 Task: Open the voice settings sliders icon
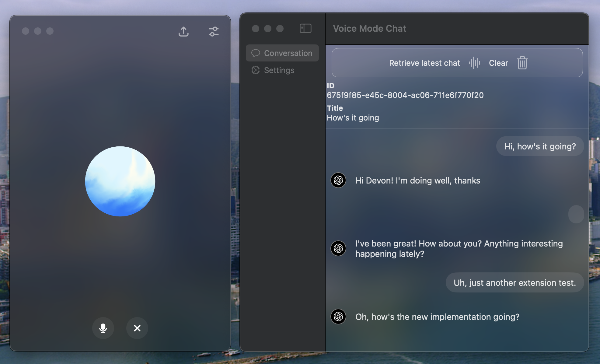click(214, 31)
